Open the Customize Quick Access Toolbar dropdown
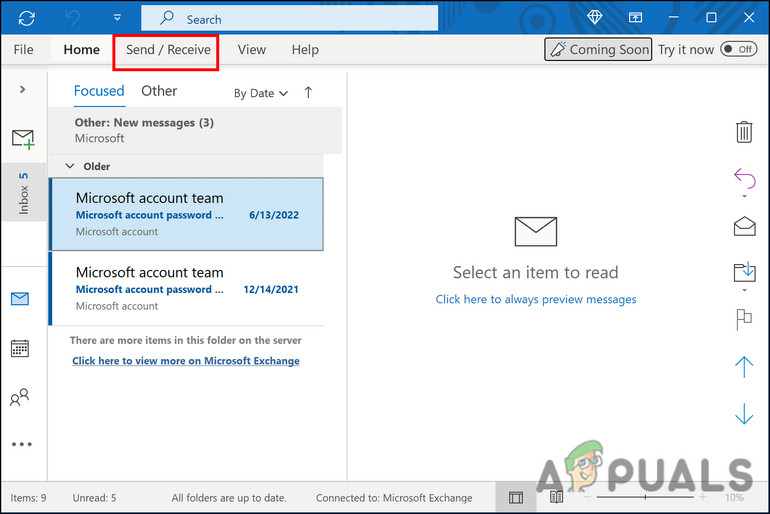Viewport: 770px width, 514px height. coord(117,18)
